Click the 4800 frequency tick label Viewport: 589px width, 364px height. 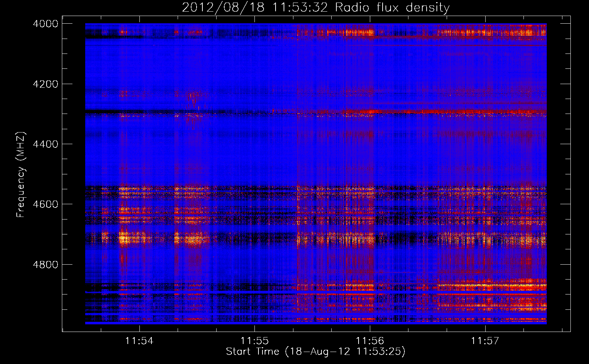[x=46, y=264]
